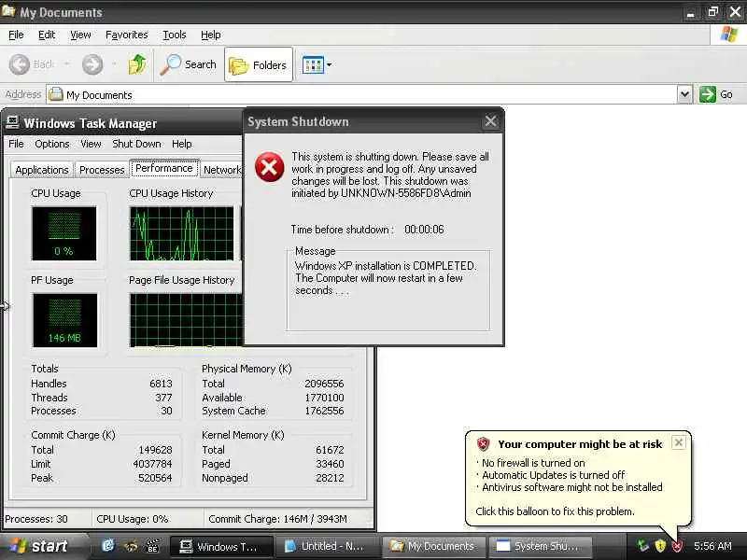
Task: Open the Forward history dropdown arrow
Action: point(114,63)
